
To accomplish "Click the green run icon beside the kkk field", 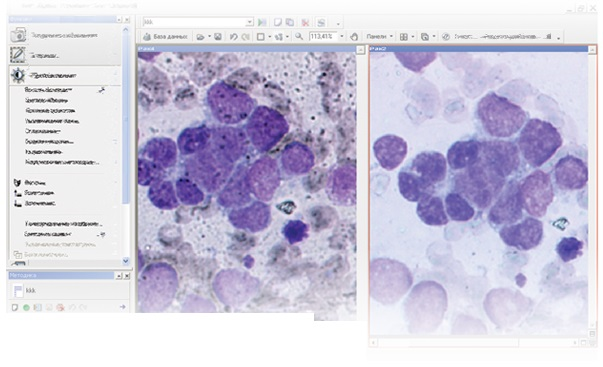I will tap(262, 22).
